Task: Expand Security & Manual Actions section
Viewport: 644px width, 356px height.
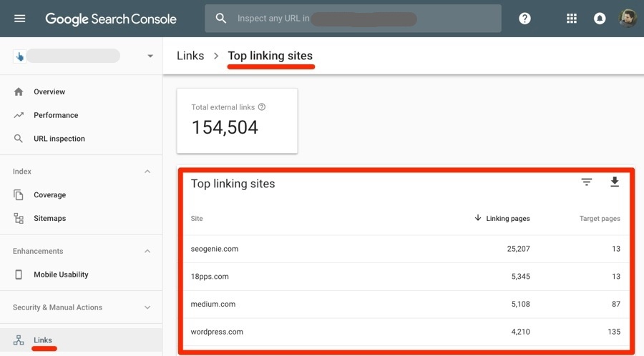Action: click(147, 307)
